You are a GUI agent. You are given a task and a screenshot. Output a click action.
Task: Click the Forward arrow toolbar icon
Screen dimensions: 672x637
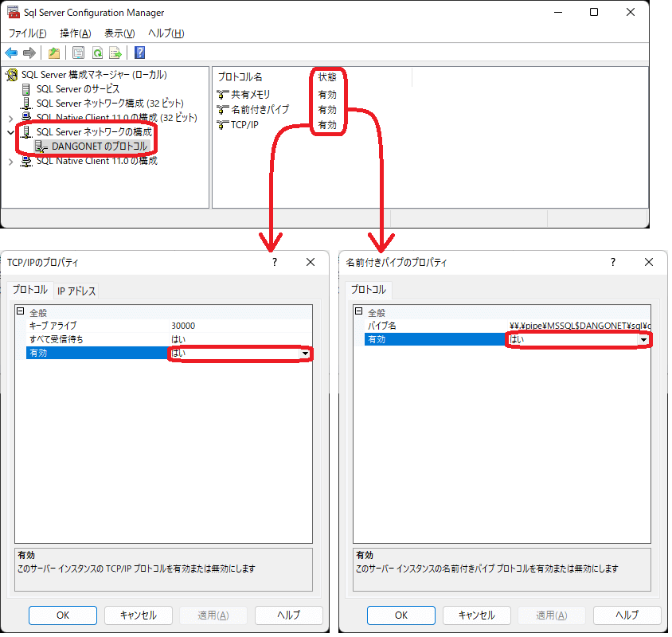click(x=29, y=53)
